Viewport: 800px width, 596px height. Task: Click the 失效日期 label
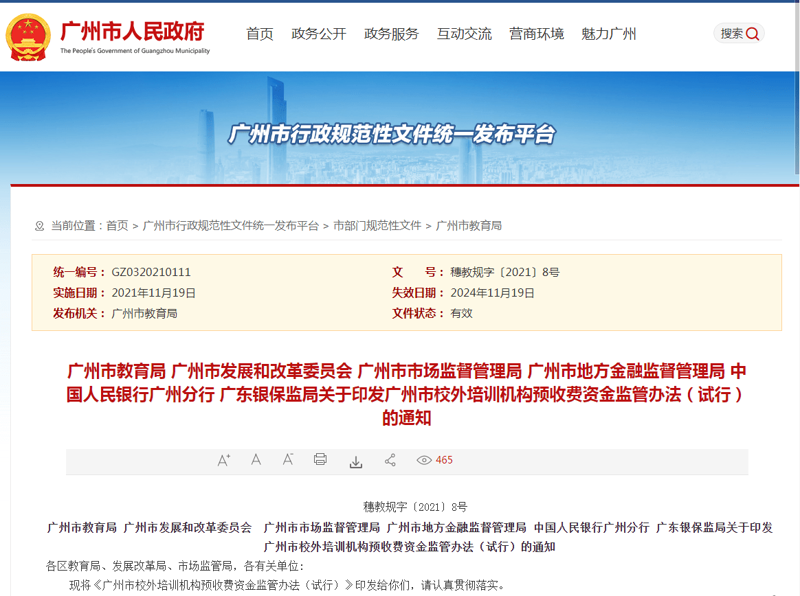(418, 293)
